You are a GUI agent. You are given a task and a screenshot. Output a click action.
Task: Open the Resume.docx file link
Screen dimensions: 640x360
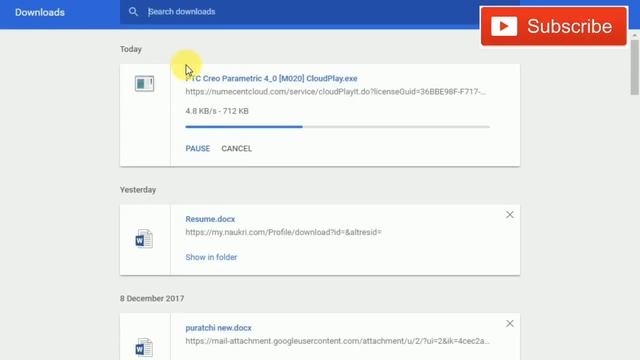tap(210, 219)
